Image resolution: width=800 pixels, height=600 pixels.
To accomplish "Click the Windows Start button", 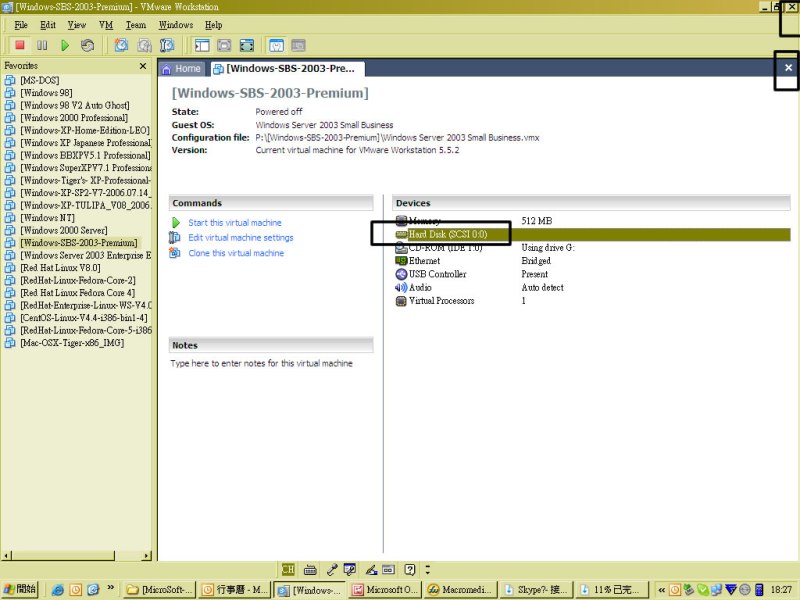I will click(20, 590).
